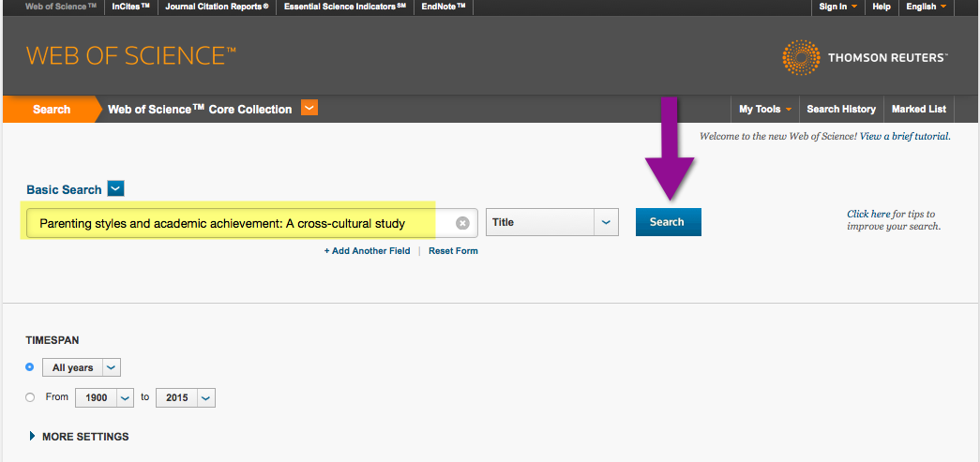Expand MORE SETTINGS section
Screen dimensions: 980x462
click(x=80, y=437)
